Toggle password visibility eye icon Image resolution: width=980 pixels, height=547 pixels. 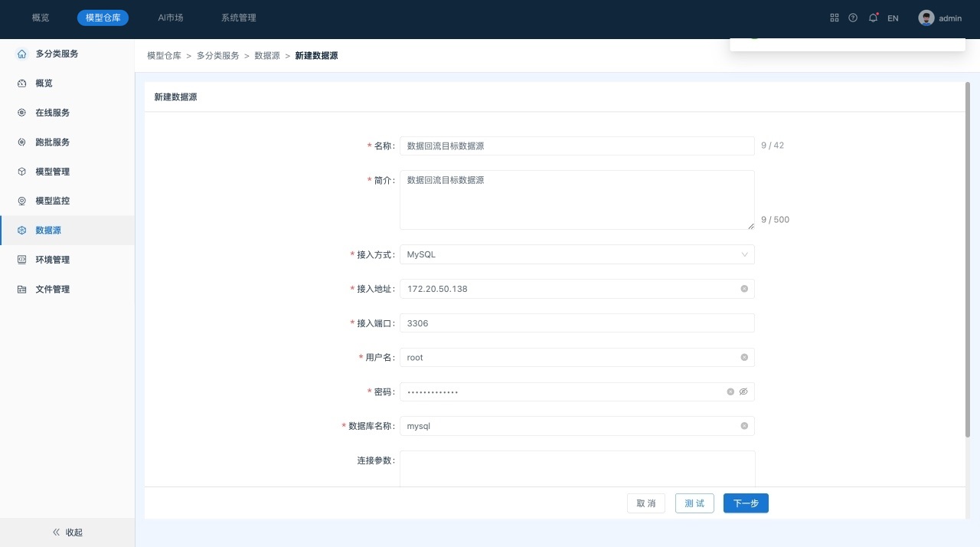[743, 391]
